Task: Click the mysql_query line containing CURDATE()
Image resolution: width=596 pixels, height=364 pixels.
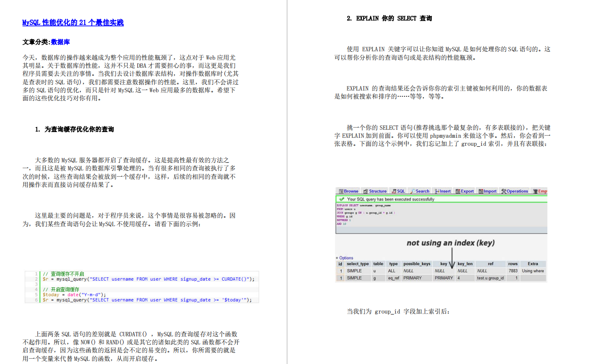Action: [149, 279]
